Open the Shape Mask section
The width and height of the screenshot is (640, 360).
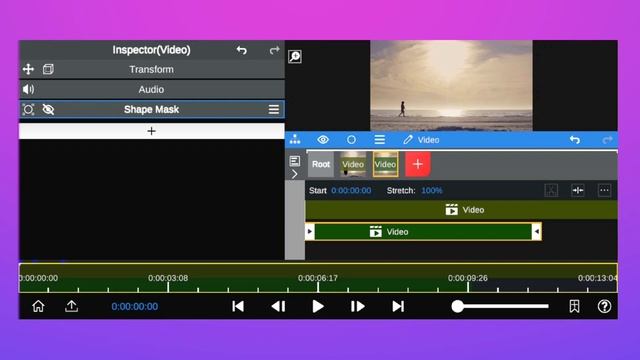point(151,109)
